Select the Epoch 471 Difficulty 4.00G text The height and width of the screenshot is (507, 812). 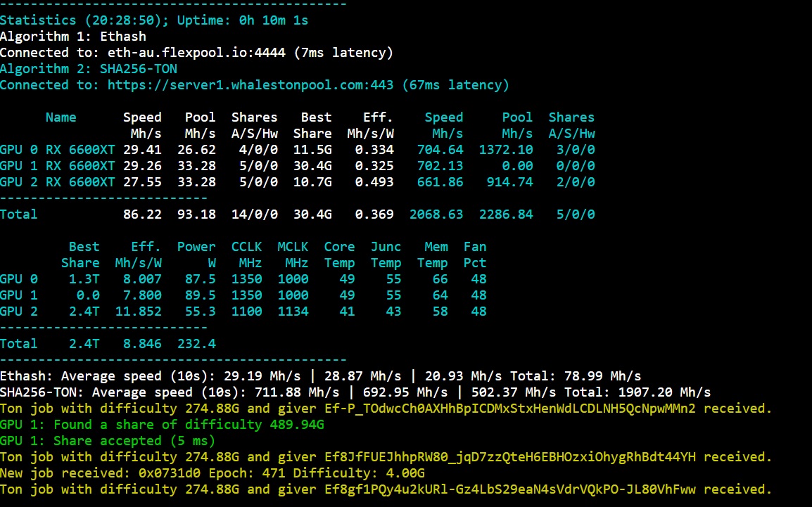317,473
